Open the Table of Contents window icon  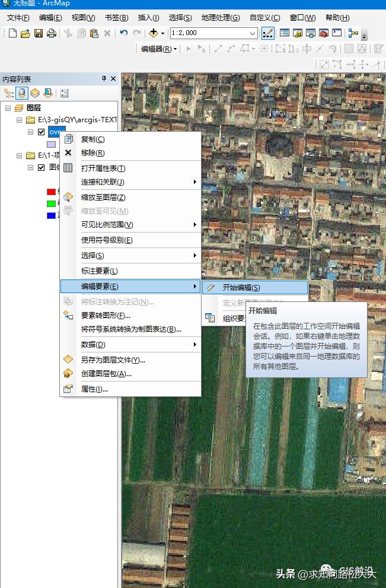click(x=285, y=33)
